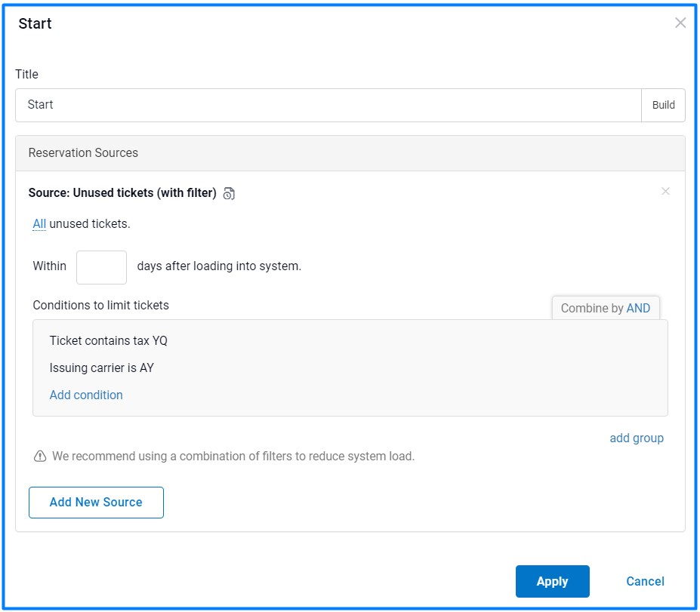Image resolution: width=700 pixels, height=612 pixels.
Task: Select the Issuing carrier is AY condition
Action: (x=101, y=368)
